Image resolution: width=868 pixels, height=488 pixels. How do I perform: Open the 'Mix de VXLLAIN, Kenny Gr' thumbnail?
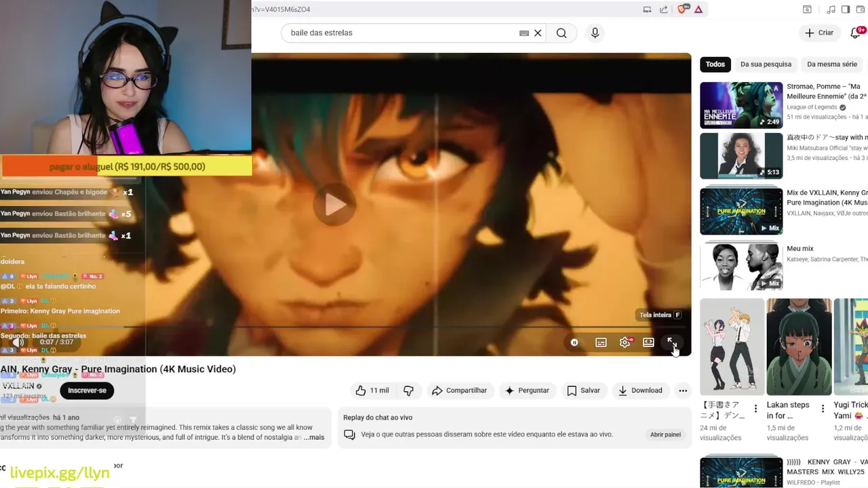pyautogui.click(x=741, y=211)
